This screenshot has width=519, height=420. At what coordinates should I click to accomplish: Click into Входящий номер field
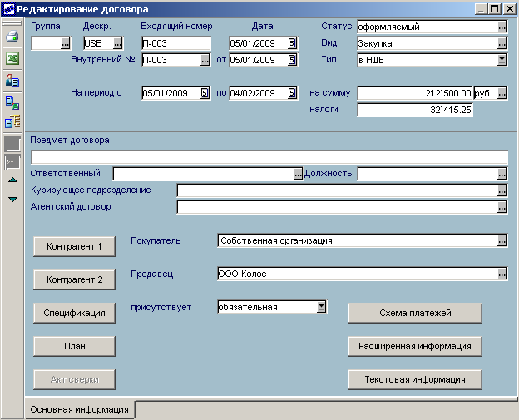[175, 43]
